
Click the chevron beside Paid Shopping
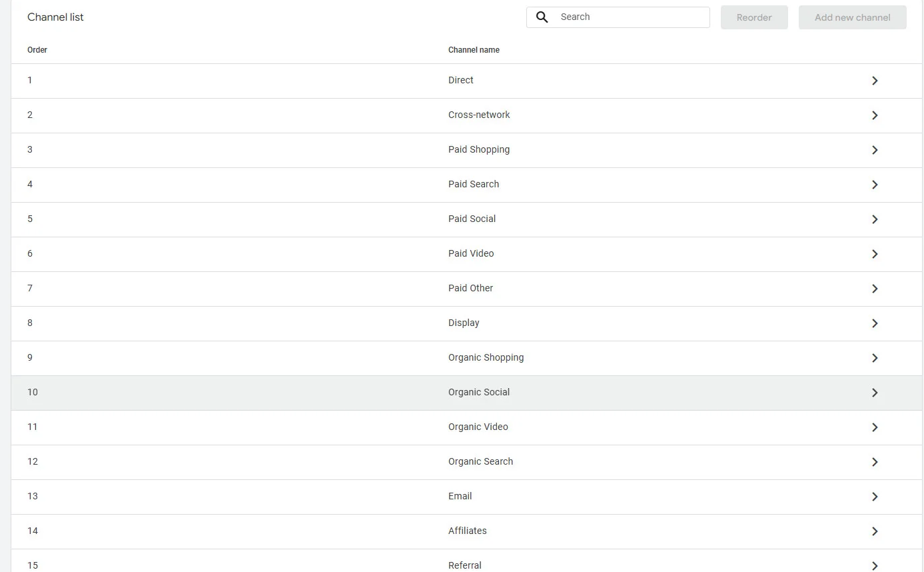point(875,149)
